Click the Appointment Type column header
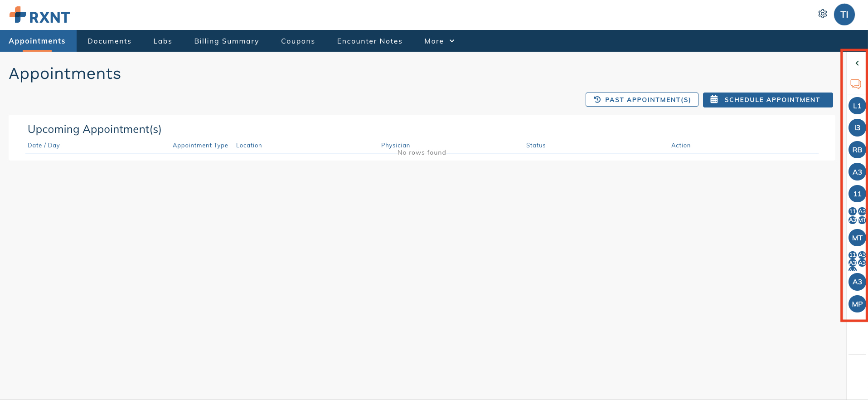 coord(200,145)
